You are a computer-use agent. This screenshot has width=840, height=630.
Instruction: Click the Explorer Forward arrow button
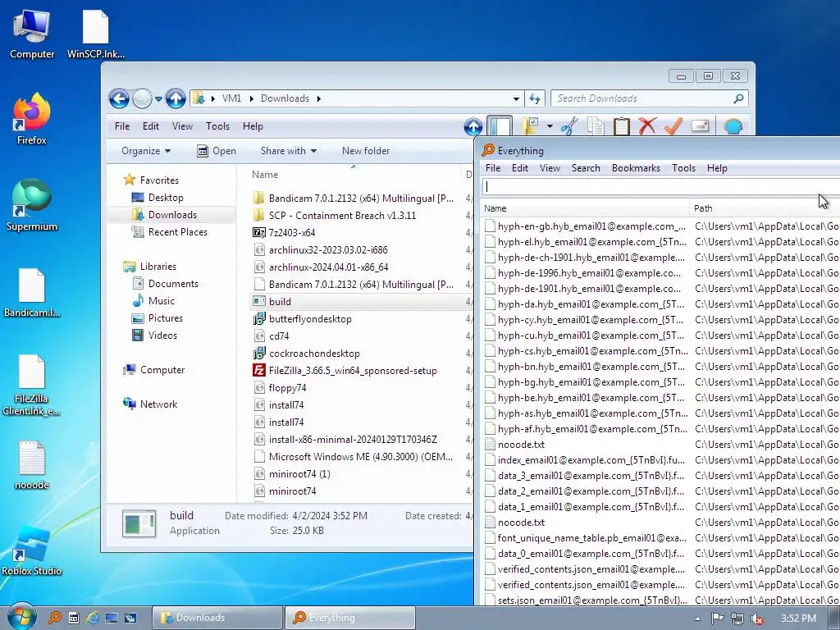(x=142, y=98)
